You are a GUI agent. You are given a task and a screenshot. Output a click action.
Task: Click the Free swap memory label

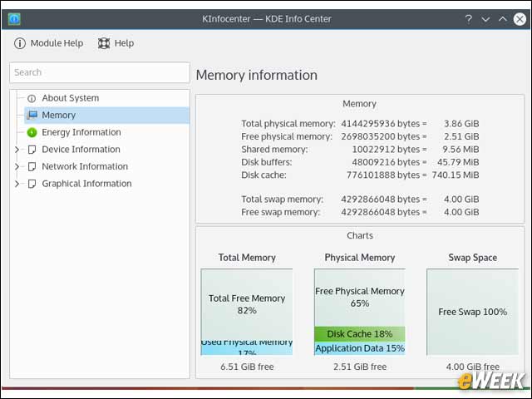[281, 212]
